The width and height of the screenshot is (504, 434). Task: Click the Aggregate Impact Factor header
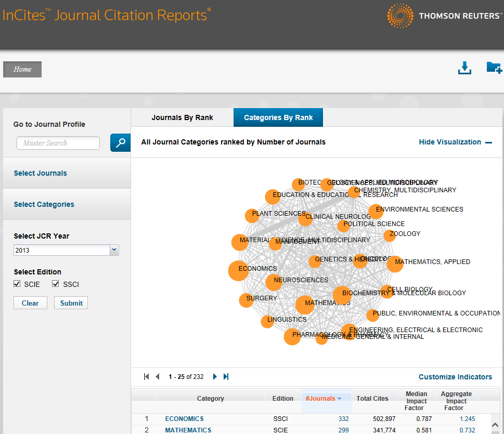[456, 401]
